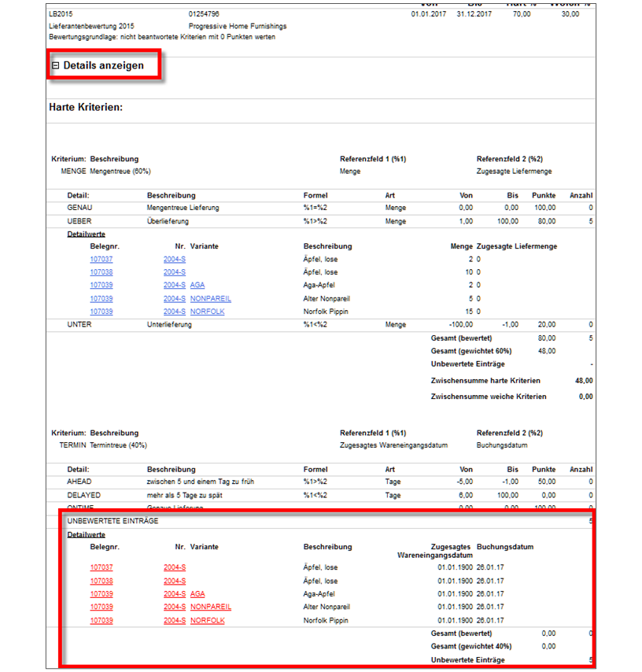The width and height of the screenshot is (642, 672).
Task: Select the title Lieferantenbewertung 2015
Action: (91, 26)
